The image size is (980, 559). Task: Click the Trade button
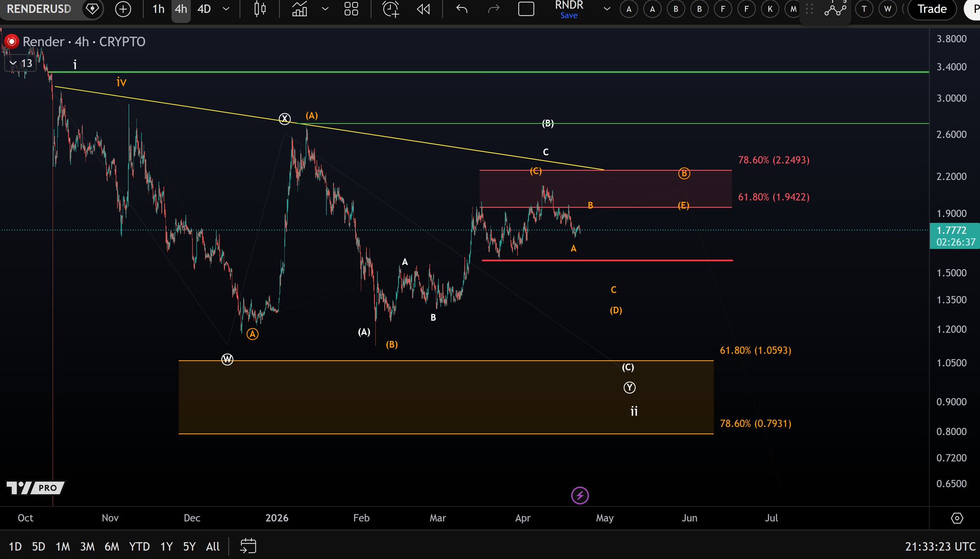pyautogui.click(x=932, y=9)
